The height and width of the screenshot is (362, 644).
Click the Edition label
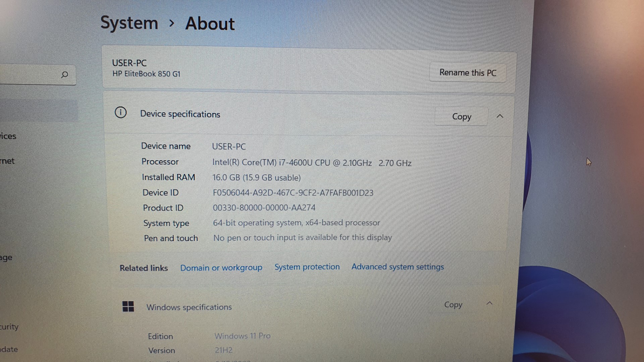tap(160, 336)
